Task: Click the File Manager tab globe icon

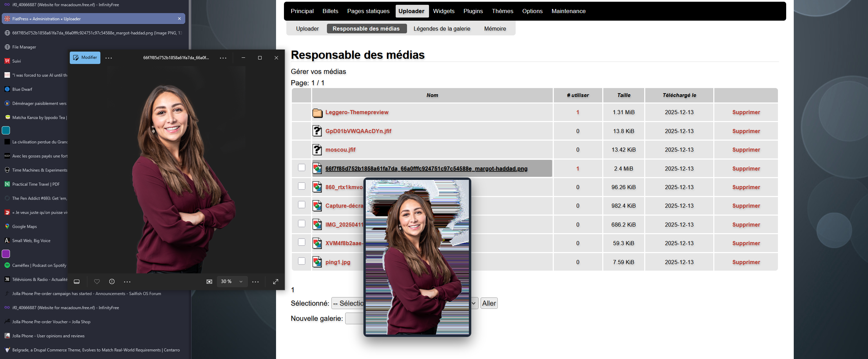Action: click(7, 47)
